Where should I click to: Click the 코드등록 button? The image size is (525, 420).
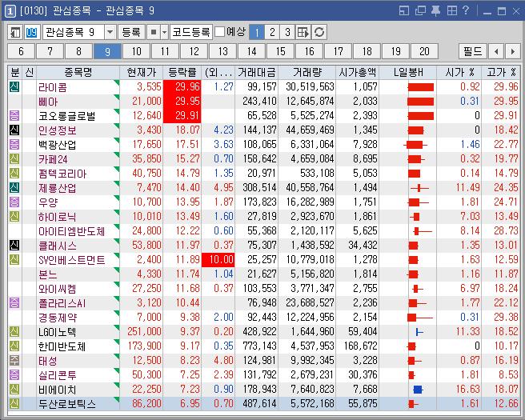(190, 32)
